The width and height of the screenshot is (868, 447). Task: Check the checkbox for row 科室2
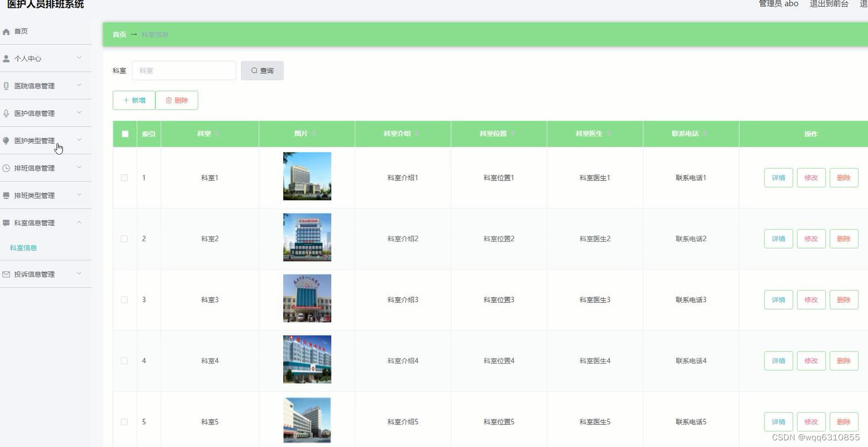(x=124, y=239)
